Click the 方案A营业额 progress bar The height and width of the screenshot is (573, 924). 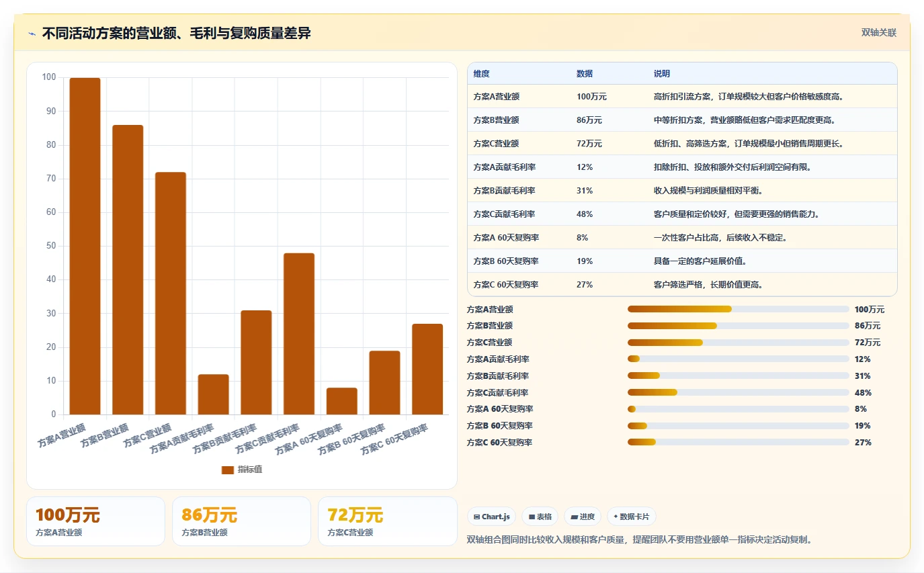[x=739, y=309]
